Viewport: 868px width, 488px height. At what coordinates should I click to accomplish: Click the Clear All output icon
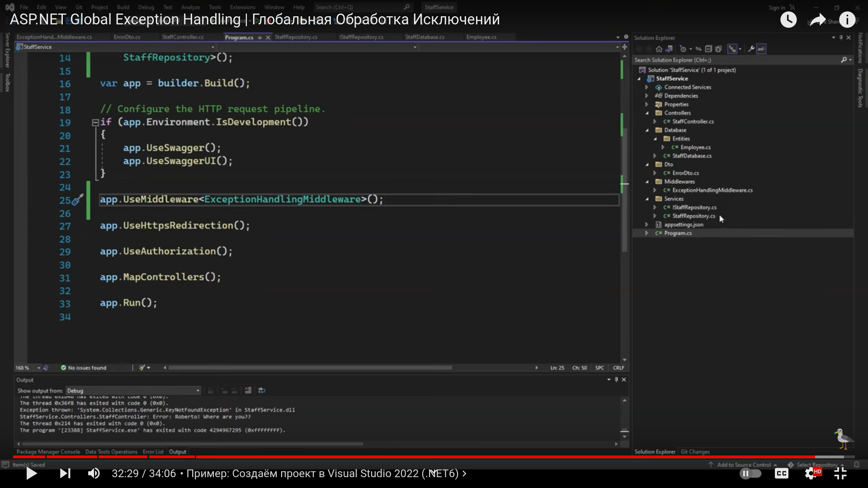(248, 390)
